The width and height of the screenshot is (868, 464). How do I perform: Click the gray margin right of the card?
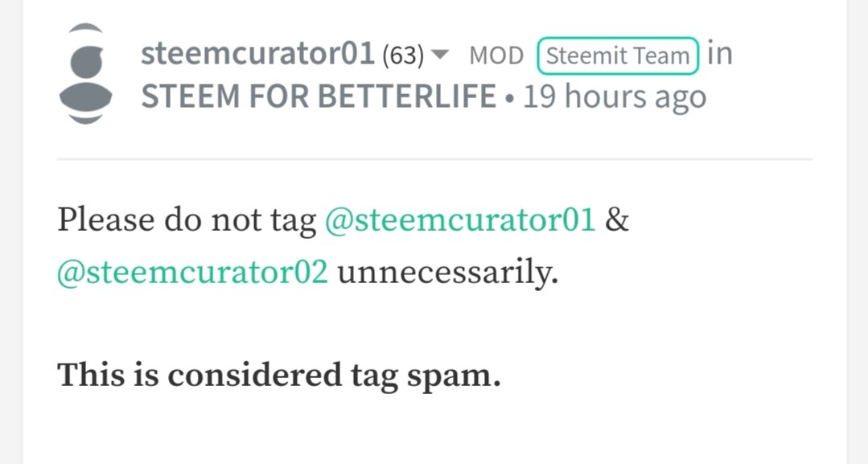click(857, 232)
